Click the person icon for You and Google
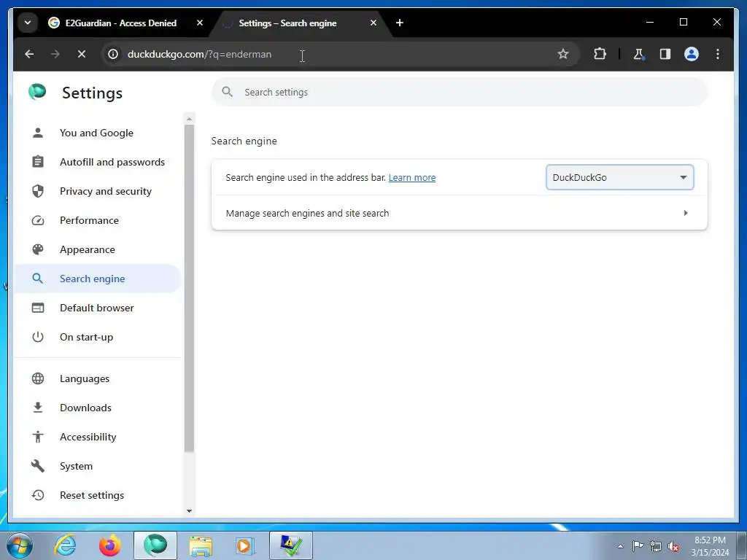The image size is (747, 560). [38, 133]
